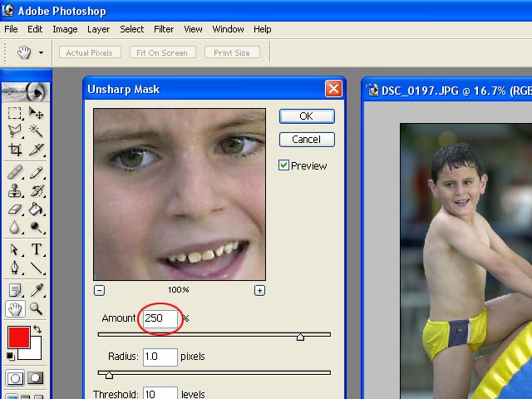Select the Eyedropper tool
Image resolution: width=532 pixels, height=399 pixels.
(x=36, y=290)
